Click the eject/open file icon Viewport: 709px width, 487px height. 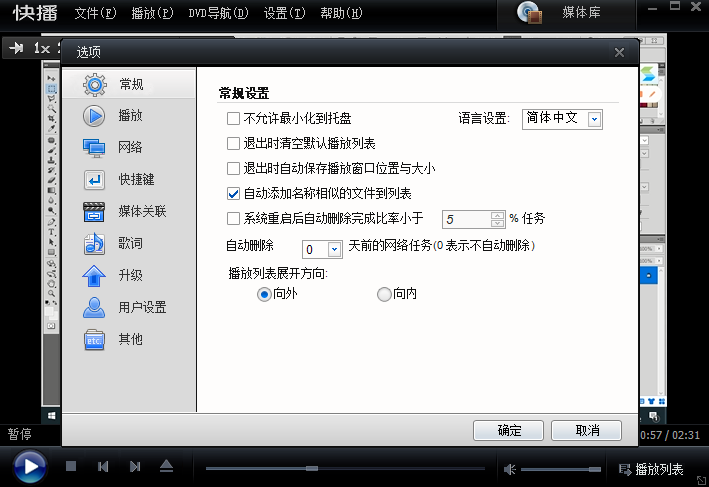(167, 467)
